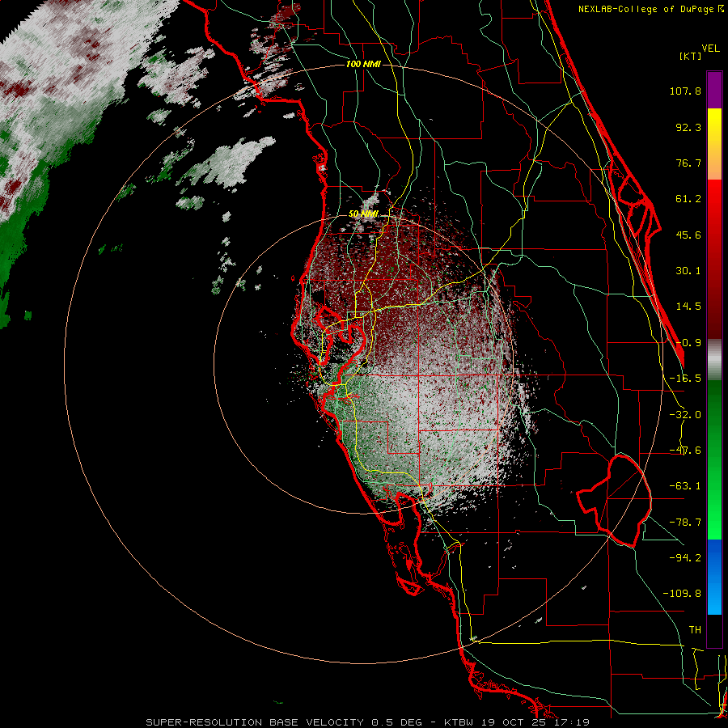
Task: Select the 107.8 velocity scale value
Action: click(x=685, y=91)
